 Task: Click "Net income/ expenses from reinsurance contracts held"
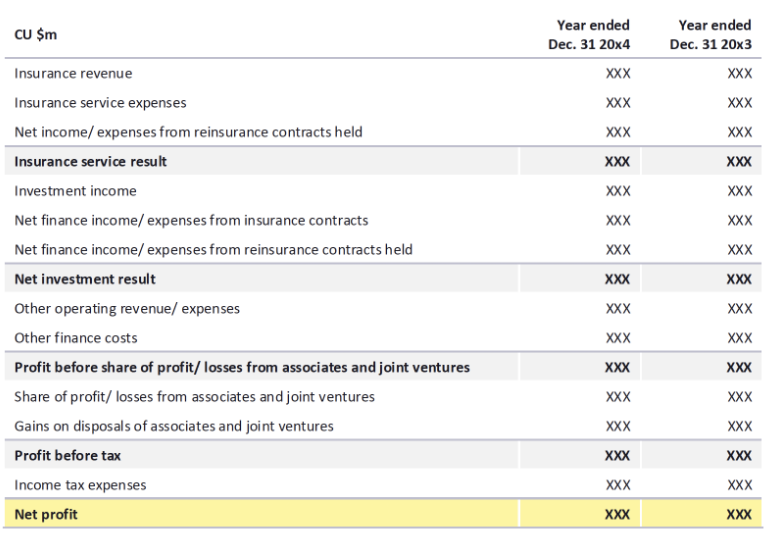point(188,132)
